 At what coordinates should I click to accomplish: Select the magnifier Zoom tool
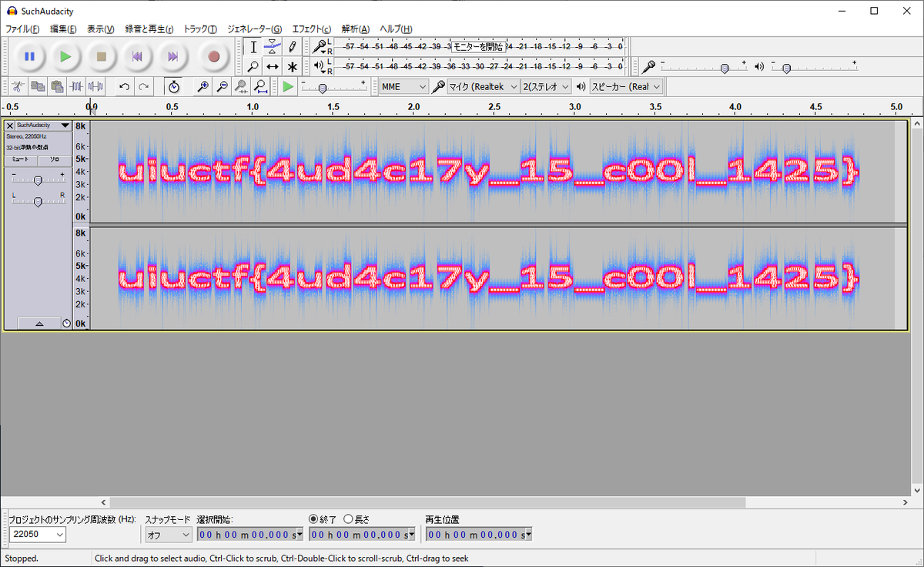253,66
